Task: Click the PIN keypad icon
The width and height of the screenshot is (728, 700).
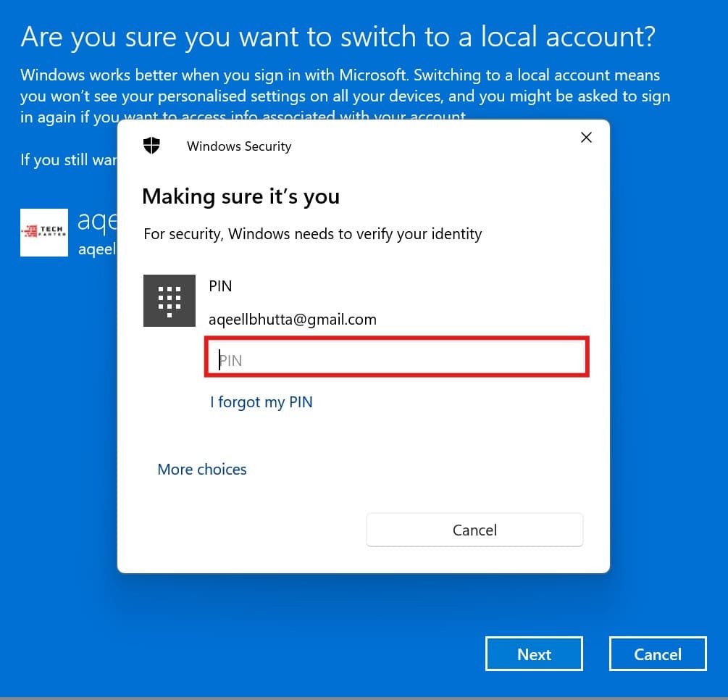Action: (x=170, y=301)
